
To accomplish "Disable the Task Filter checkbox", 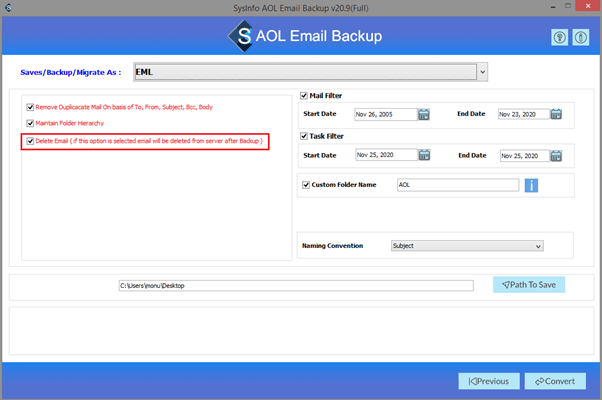I will (x=304, y=136).
